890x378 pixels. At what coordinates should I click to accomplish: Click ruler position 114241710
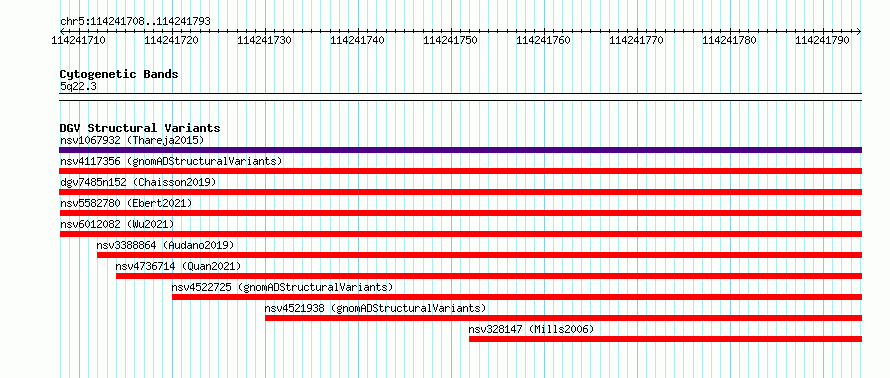coord(78,40)
